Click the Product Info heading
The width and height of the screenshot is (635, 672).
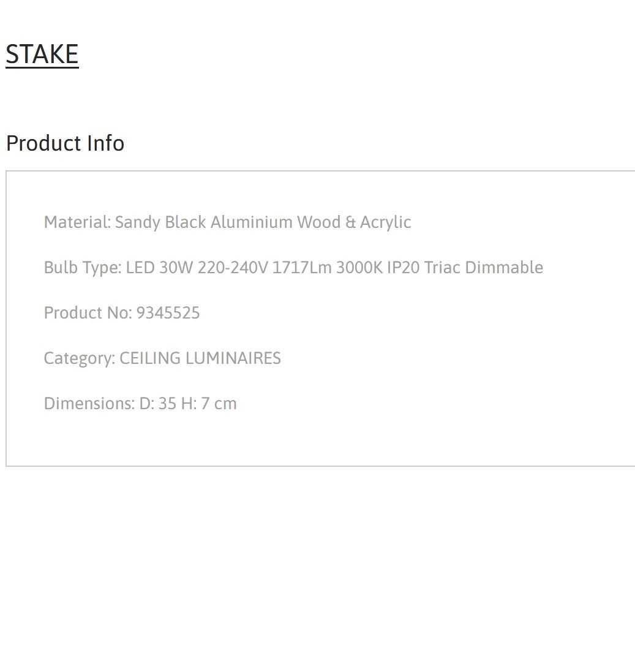tap(65, 143)
